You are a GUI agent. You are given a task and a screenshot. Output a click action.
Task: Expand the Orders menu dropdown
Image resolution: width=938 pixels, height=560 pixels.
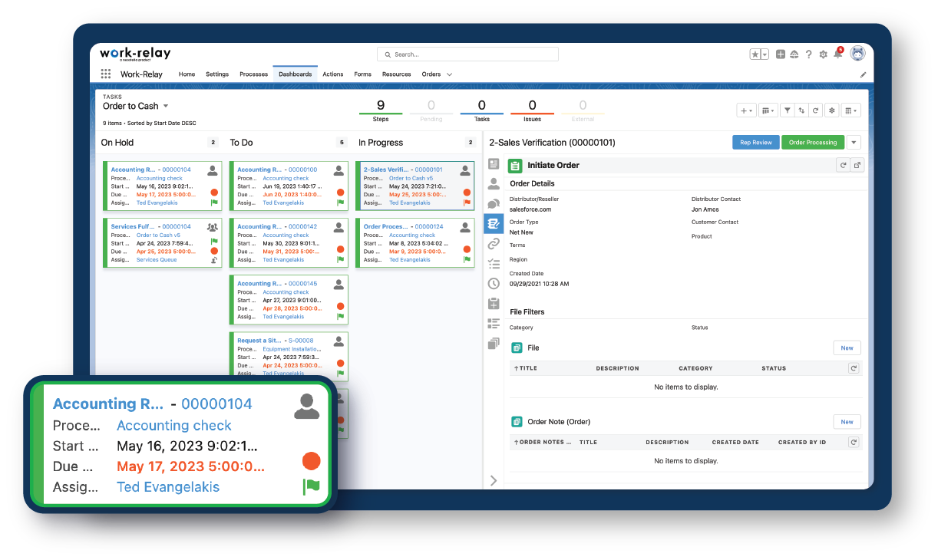[x=448, y=74]
